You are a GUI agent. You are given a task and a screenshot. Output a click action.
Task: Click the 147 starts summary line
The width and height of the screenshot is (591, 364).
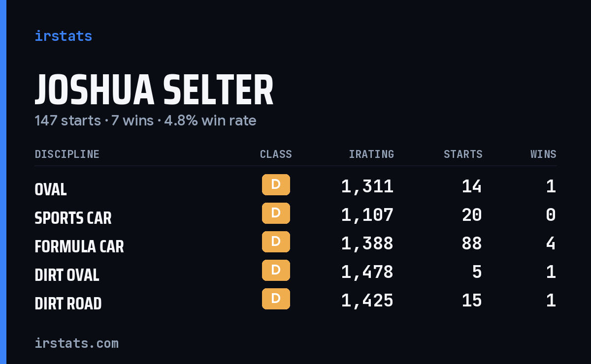tap(145, 121)
